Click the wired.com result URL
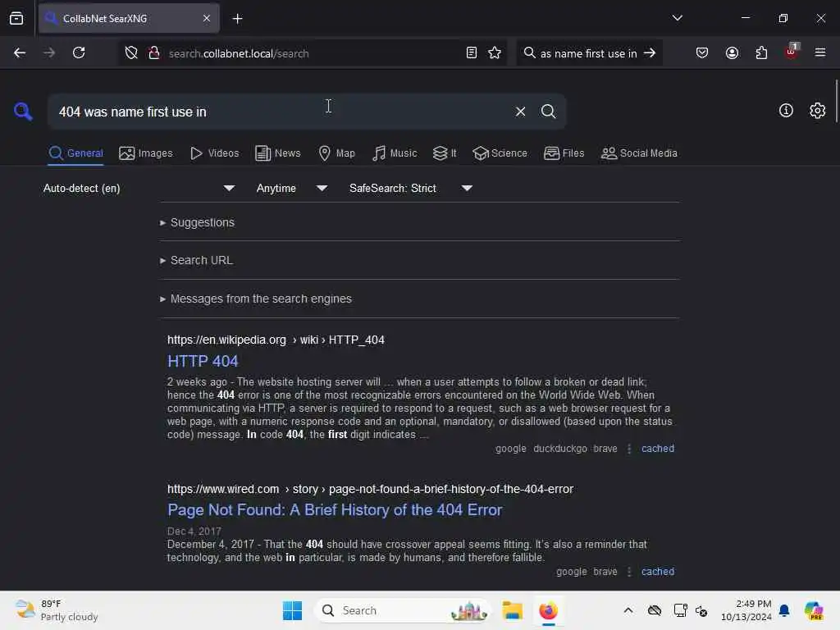 [370, 489]
